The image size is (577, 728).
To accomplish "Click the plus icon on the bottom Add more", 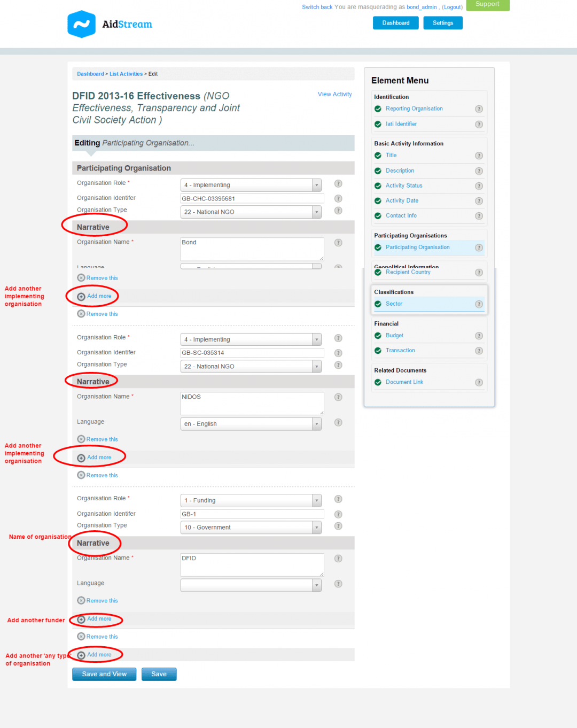I will [81, 654].
